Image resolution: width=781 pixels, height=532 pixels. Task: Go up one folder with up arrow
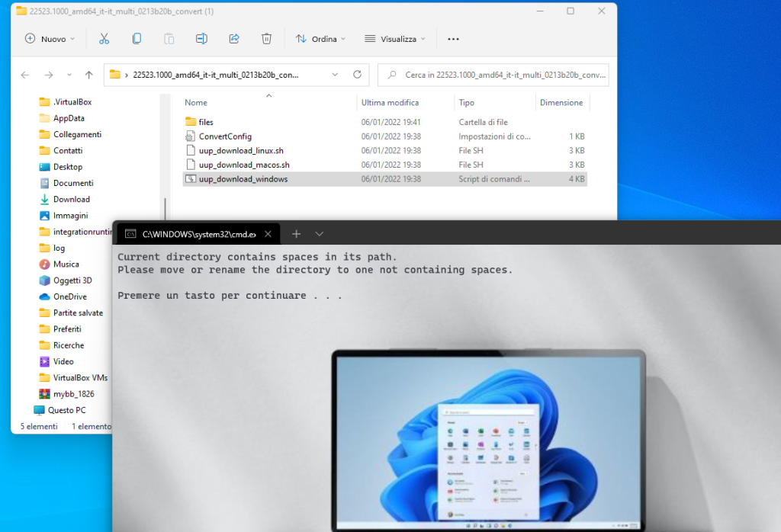pos(89,75)
